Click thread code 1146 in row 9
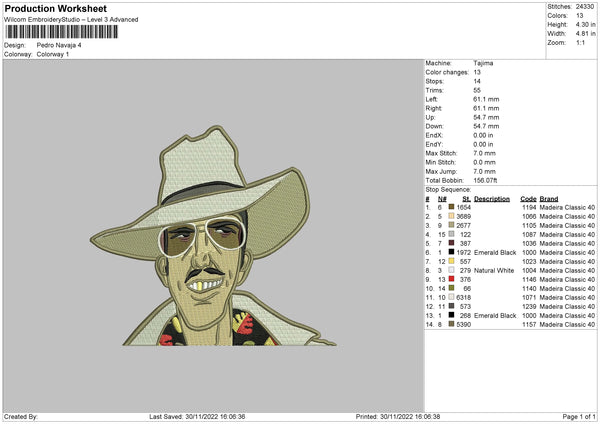Image resolution: width=600 pixels, height=424 pixels. [529, 279]
